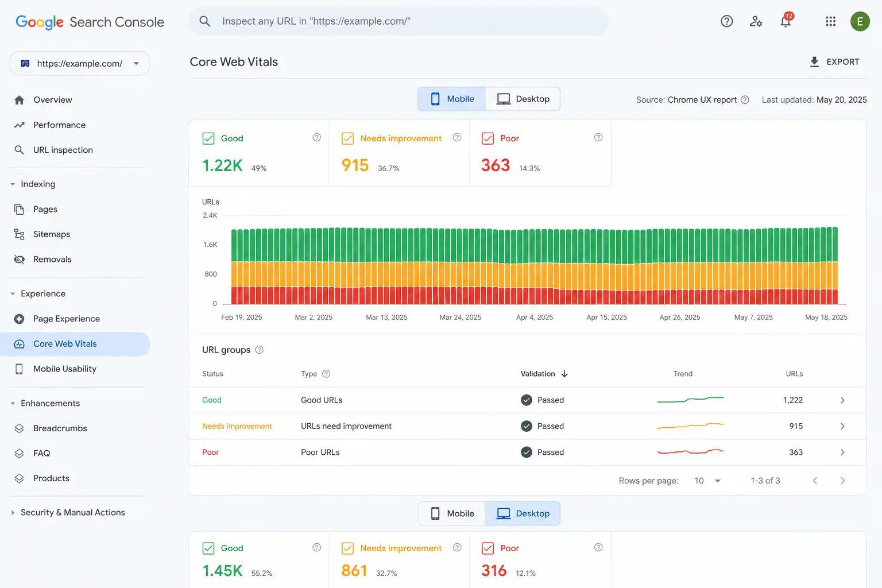Open Core Web Vitals in the sidebar

click(x=75, y=344)
